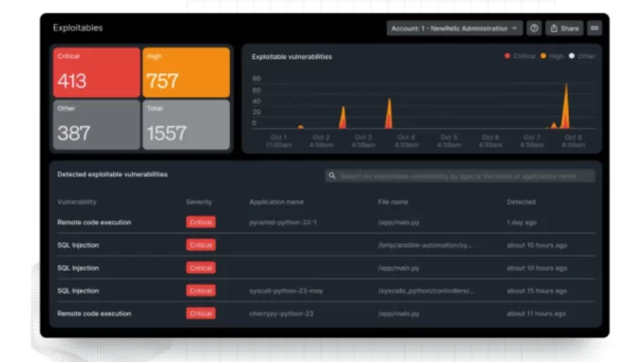
Task: Click the Critical badge on first SQL Injection
Action: tap(200, 245)
